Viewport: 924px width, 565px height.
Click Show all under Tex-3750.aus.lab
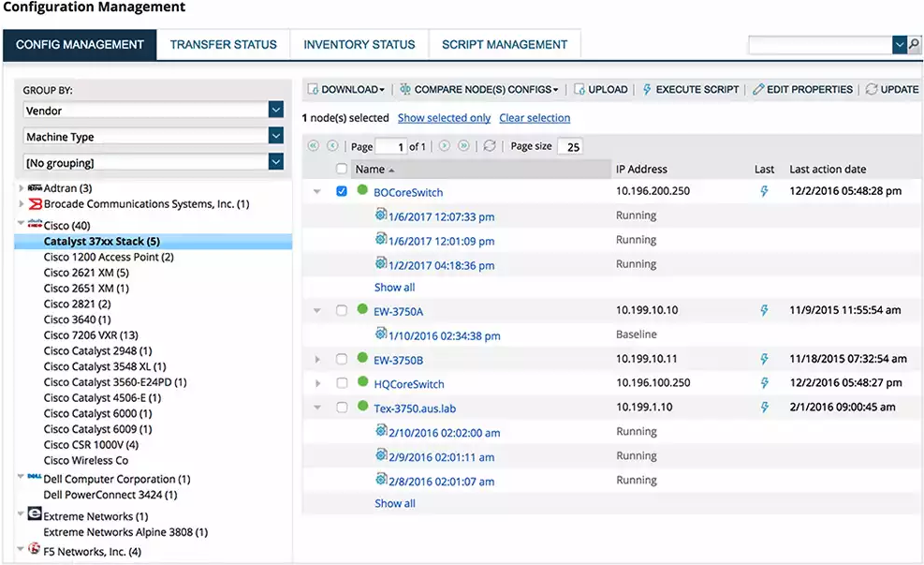tap(395, 503)
